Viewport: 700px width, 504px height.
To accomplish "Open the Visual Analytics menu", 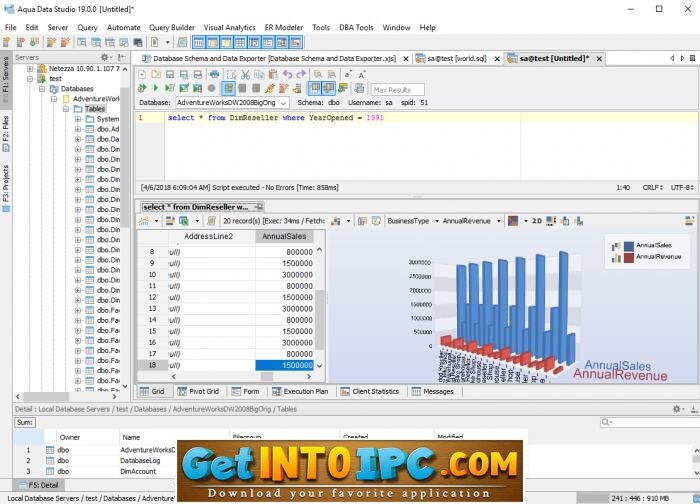I will [x=229, y=28].
